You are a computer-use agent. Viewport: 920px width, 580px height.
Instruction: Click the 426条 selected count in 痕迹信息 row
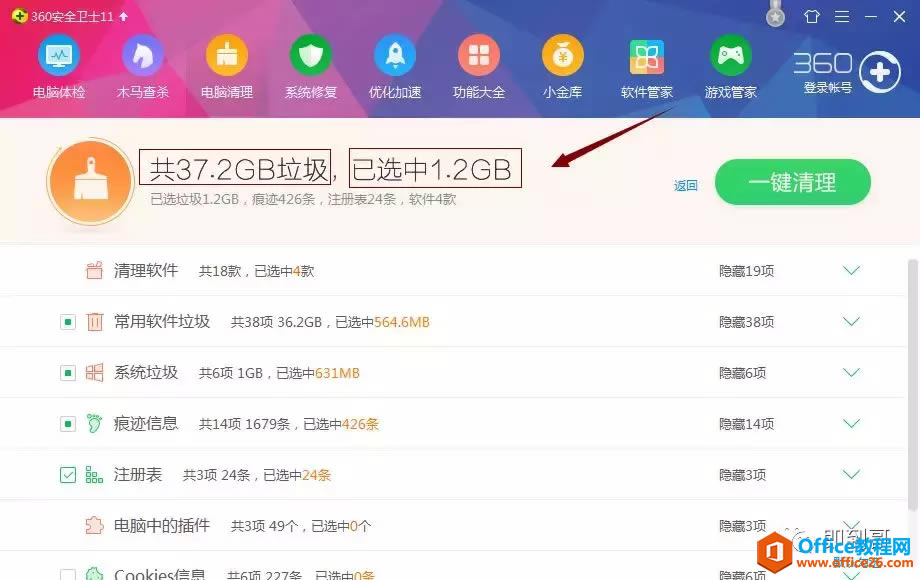[x=360, y=424]
